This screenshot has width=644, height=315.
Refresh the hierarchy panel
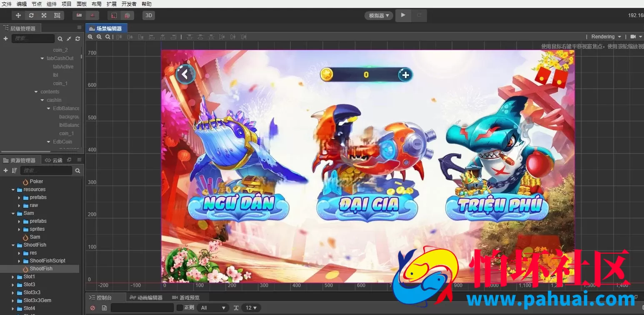pos(77,38)
